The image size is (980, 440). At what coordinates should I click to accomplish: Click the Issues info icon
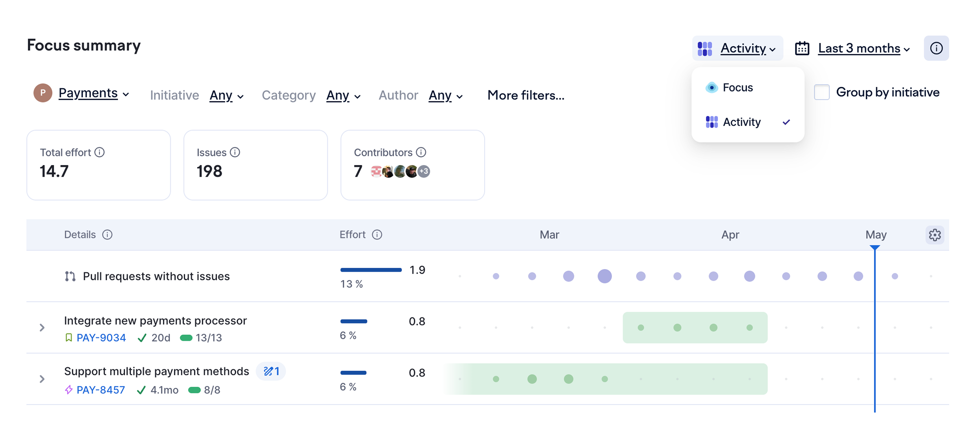point(235,152)
